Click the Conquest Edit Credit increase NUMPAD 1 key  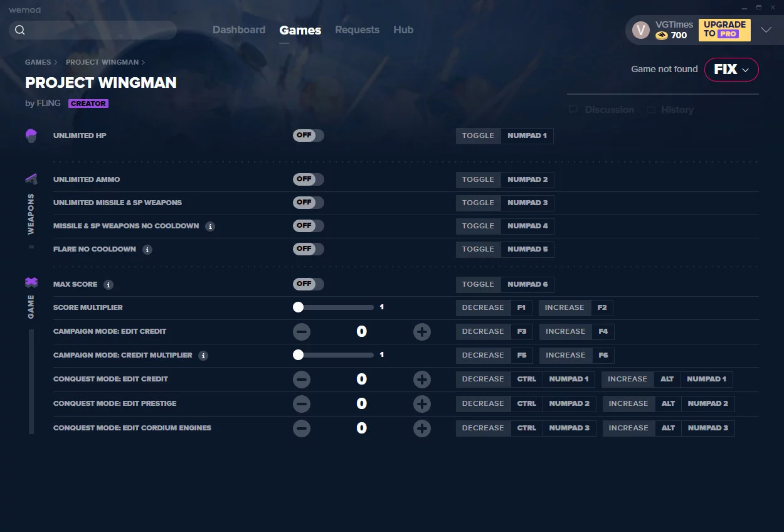pyautogui.click(x=706, y=380)
